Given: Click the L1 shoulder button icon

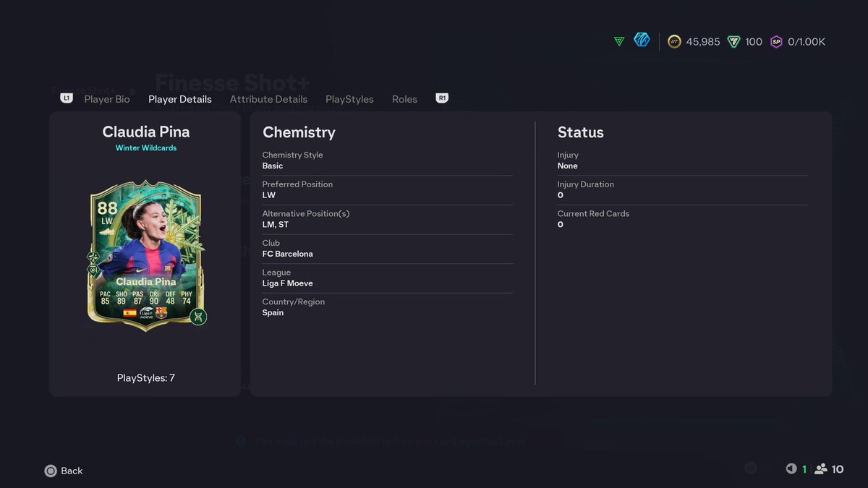Looking at the screenshot, I should point(67,98).
